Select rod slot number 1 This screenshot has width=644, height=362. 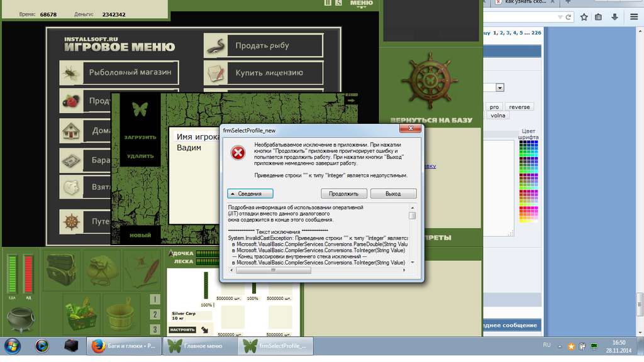(x=155, y=299)
